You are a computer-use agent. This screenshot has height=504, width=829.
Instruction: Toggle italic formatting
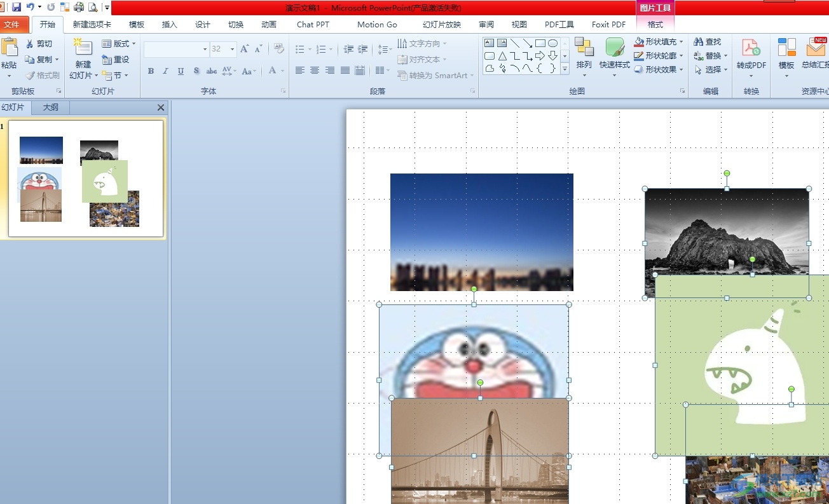[x=165, y=71]
